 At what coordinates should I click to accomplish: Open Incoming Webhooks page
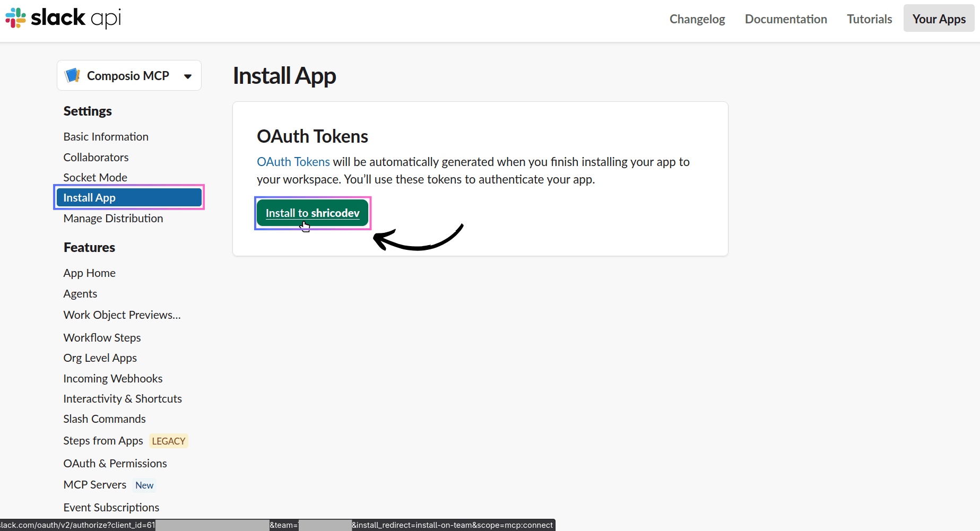tap(113, 379)
